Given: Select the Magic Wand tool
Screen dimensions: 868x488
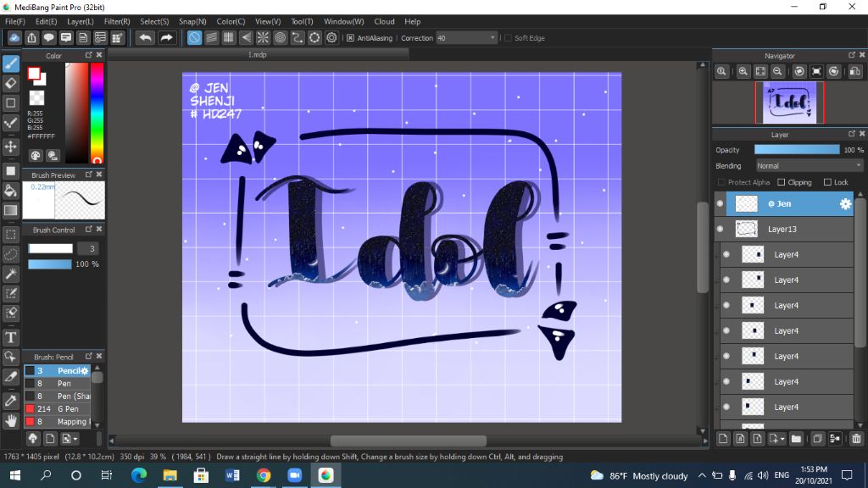Looking at the screenshot, I should pyautogui.click(x=11, y=274).
